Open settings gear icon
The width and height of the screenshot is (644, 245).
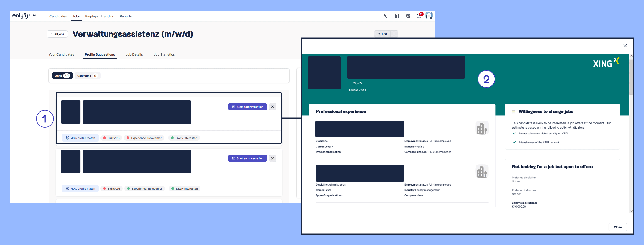[408, 16]
